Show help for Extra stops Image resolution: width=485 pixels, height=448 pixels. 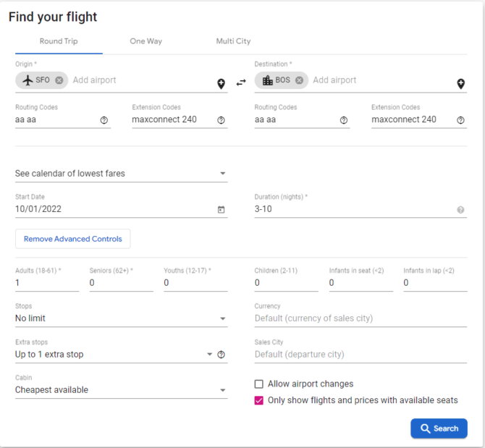pos(222,355)
